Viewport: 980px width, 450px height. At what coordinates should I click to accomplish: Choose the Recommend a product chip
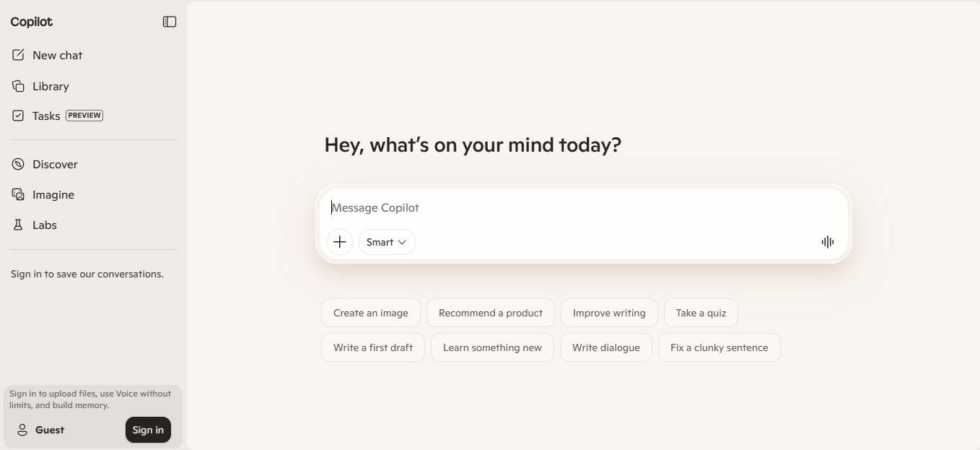tap(491, 313)
